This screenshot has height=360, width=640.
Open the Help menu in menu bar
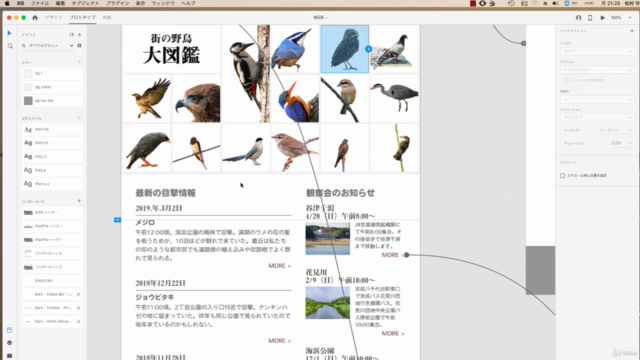coord(188,3)
